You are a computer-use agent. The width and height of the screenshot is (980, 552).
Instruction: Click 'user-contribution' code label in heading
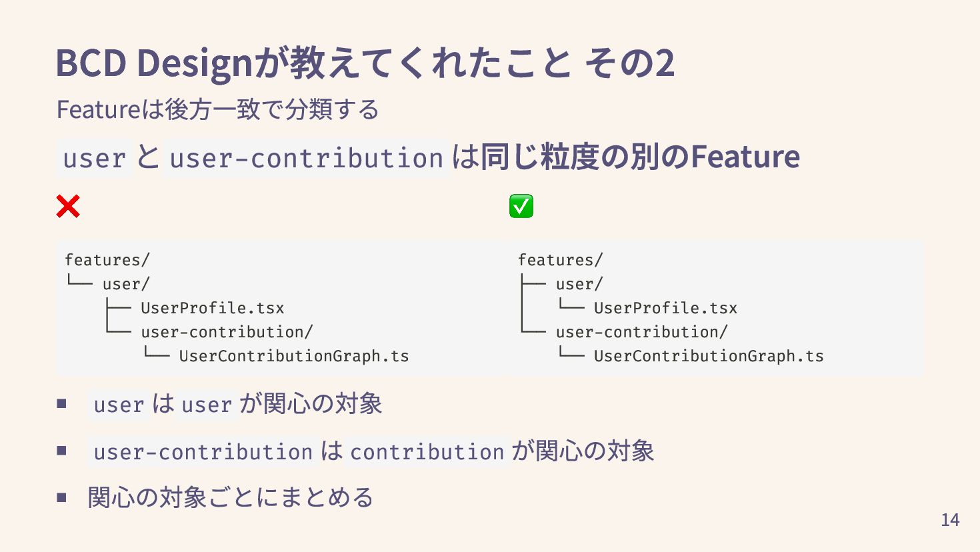(306, 158)
